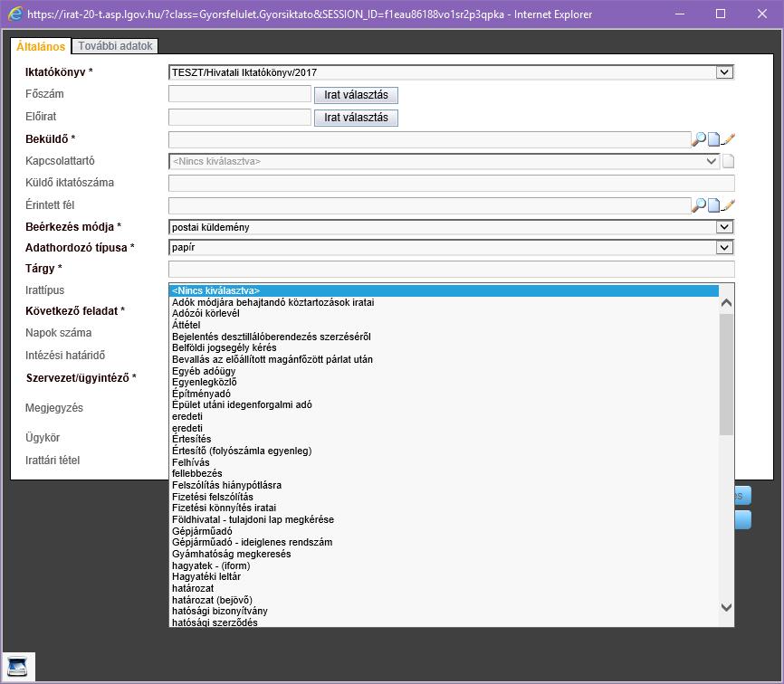Click the Tárgy input field

pyautogui.click(x=452, y=269)
